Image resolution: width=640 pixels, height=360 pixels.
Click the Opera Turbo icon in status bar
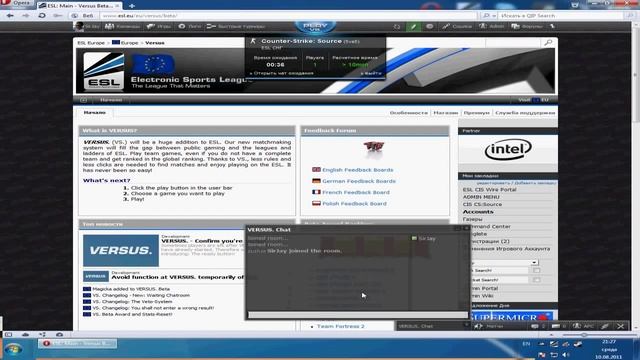coord(59,334)
